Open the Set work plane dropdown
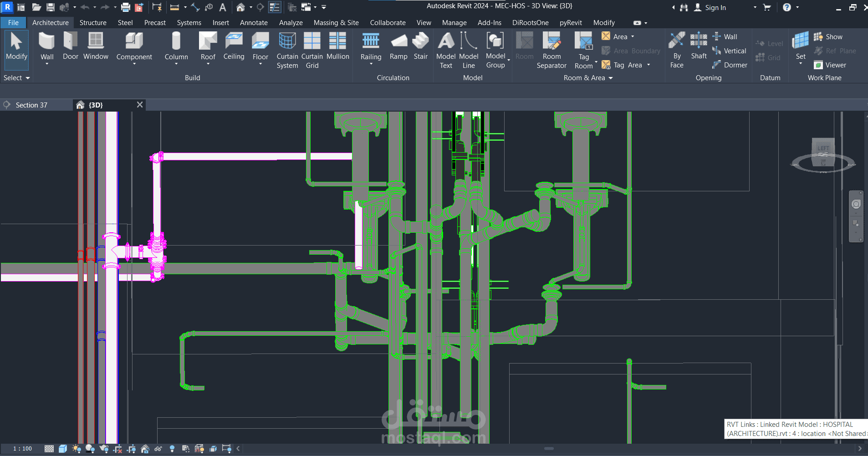 click(801, 63)
